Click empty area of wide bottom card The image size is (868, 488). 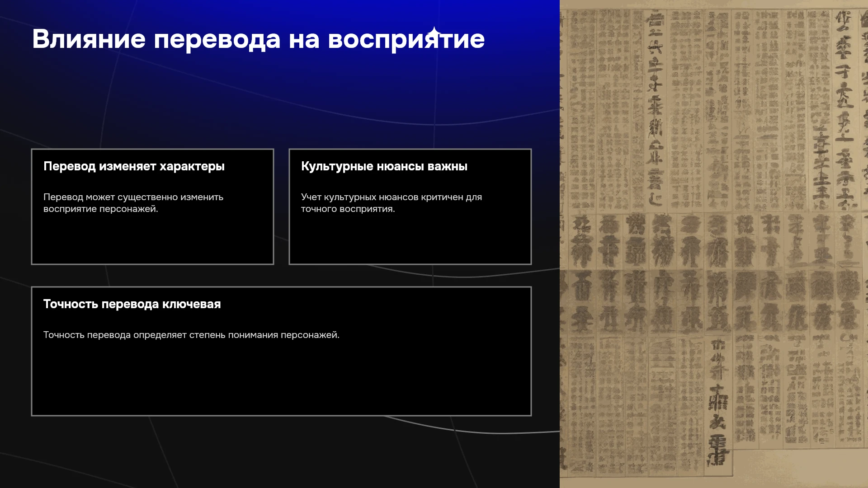281,380
